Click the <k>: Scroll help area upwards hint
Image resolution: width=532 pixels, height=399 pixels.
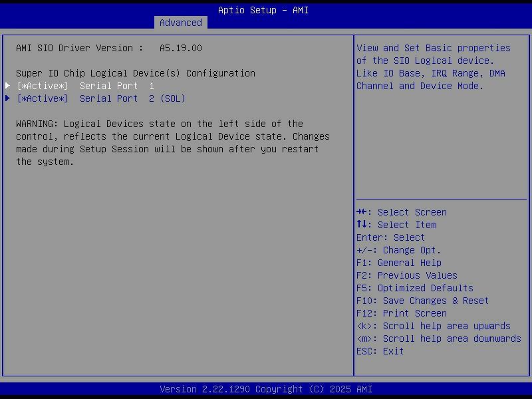(x=434, y=326)
